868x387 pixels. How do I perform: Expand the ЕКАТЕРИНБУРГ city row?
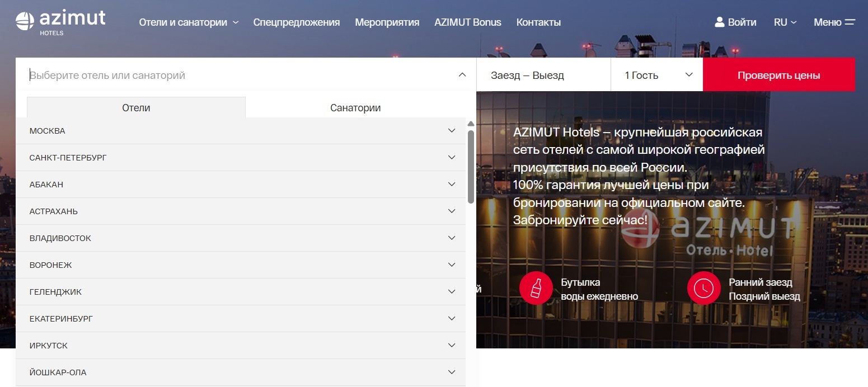[241, 319]
